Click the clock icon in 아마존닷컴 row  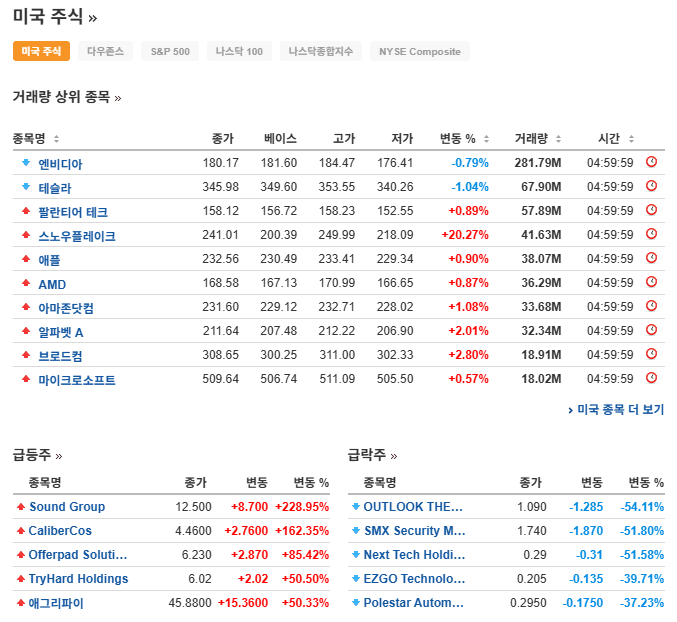tap(651, 306)
